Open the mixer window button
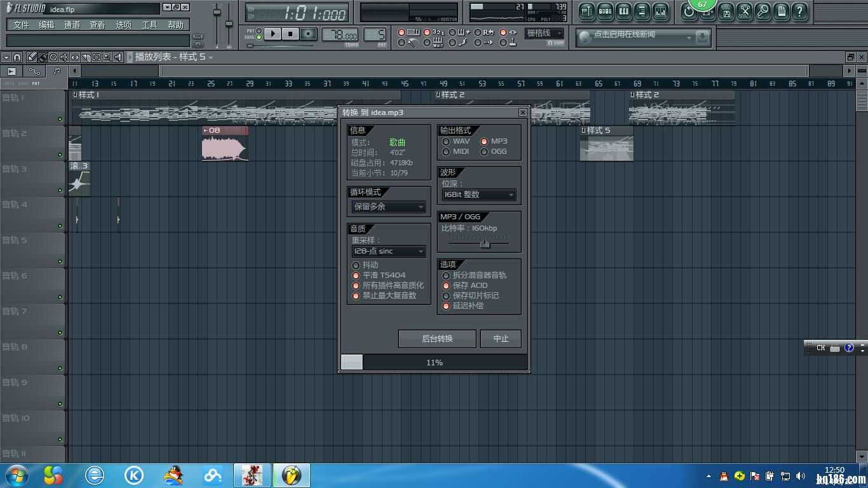Screen dimensions: 868x488 661,11
